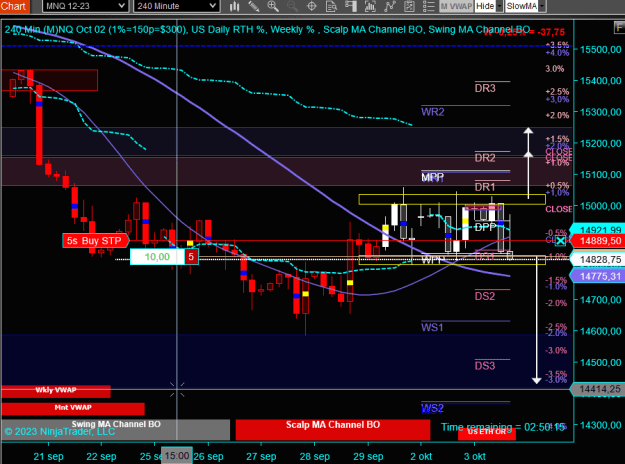Click the 15500,00 price axis label

601,49
